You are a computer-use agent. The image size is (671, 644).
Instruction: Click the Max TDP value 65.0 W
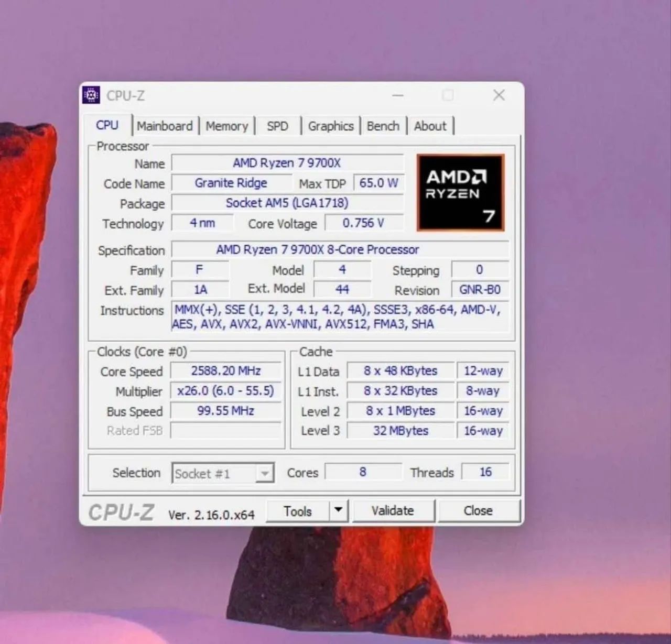[378, 183]
